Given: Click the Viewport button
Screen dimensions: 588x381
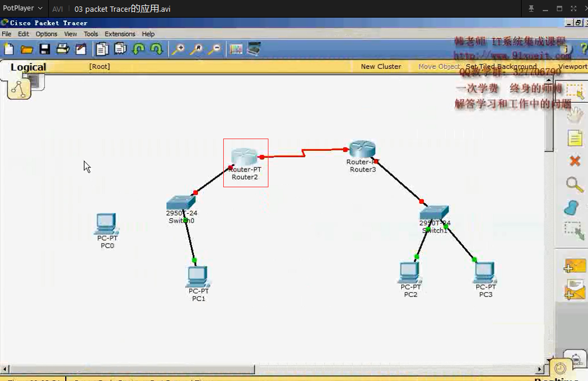Looking at the screenshot, I should coord(573,66).
